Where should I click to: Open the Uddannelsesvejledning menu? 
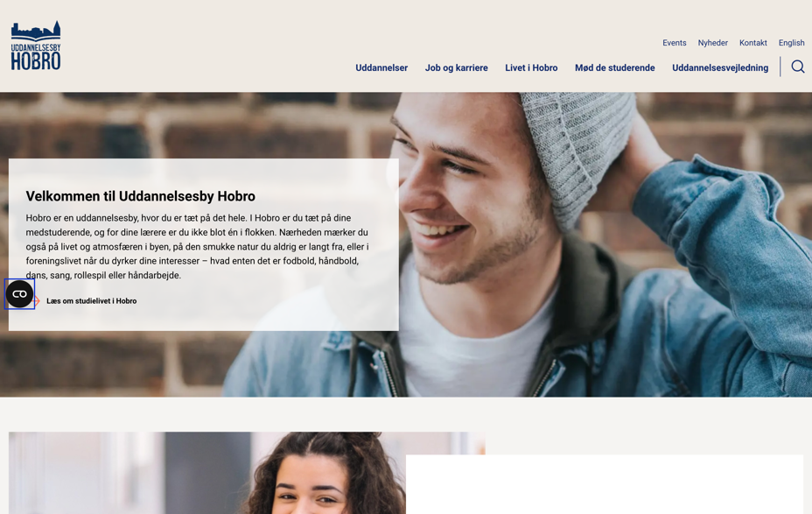pyautogui.click(x=720, y=68)
